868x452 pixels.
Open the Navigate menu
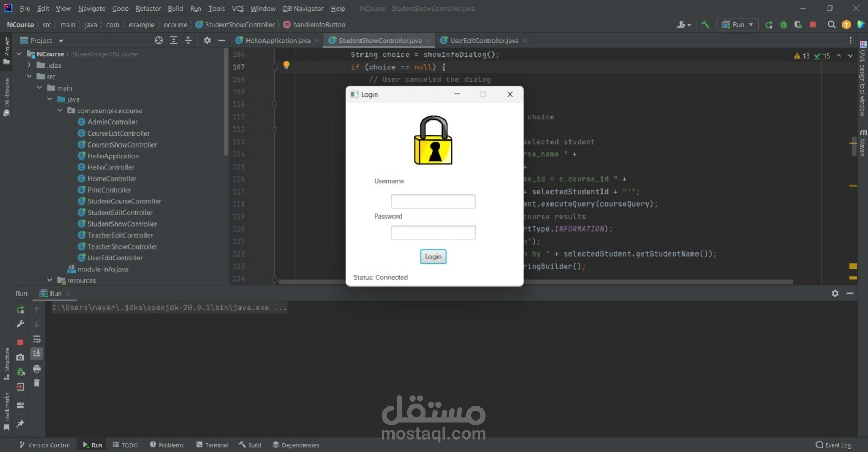coord(92,8)
